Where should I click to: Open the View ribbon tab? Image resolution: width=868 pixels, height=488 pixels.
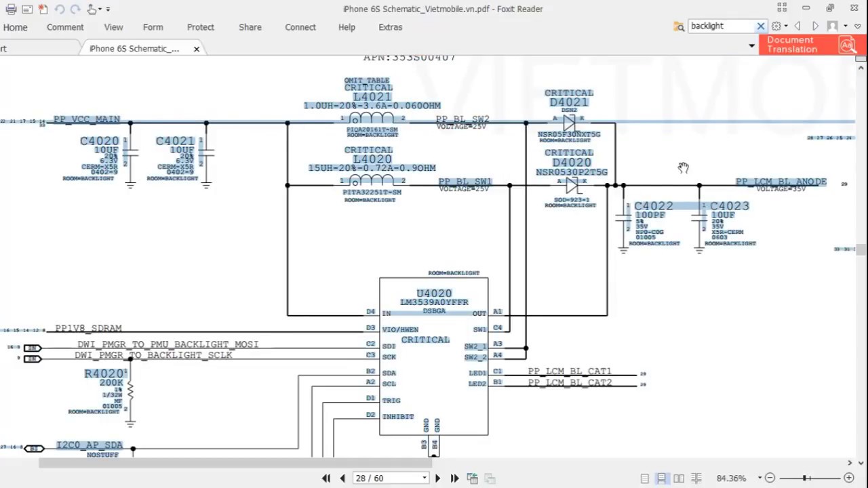pyautogui.click(x=113, y=27)
